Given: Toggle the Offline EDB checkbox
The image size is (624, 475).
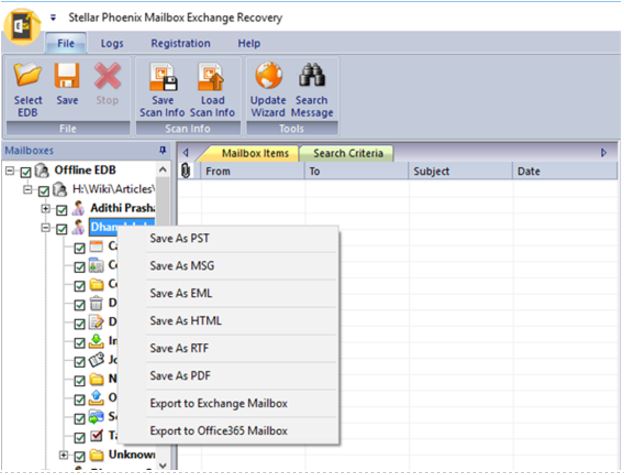Looking at the screenshot, I should point(25,172).
